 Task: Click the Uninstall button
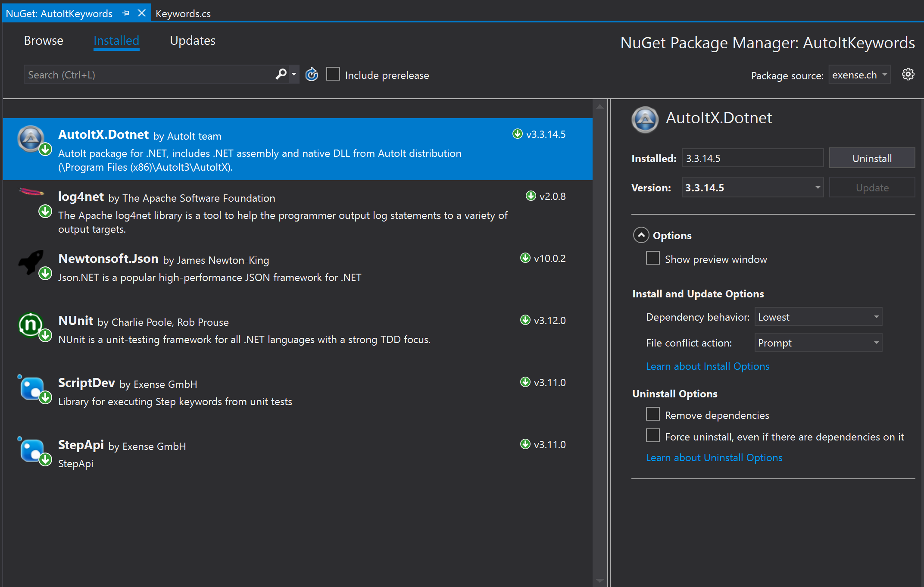871,158
